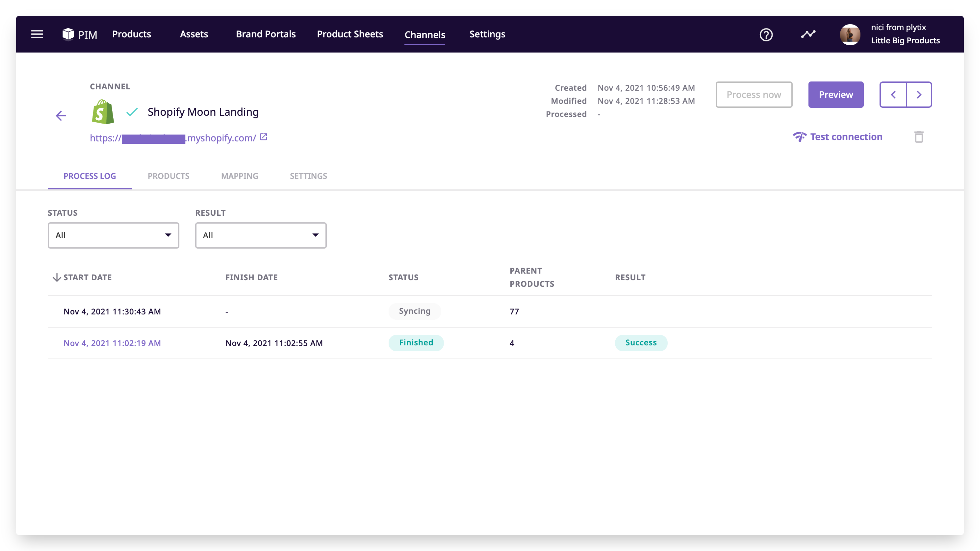This screenshot has width=980, height=551.
Task: Open the hamburger menu
Action: [37, 34]
